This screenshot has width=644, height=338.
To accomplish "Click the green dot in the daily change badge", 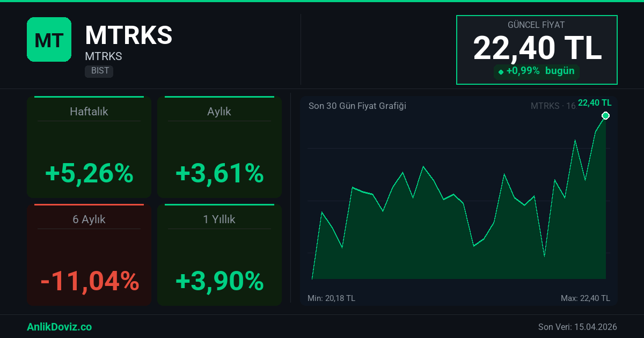I will [x=501, y=72].
